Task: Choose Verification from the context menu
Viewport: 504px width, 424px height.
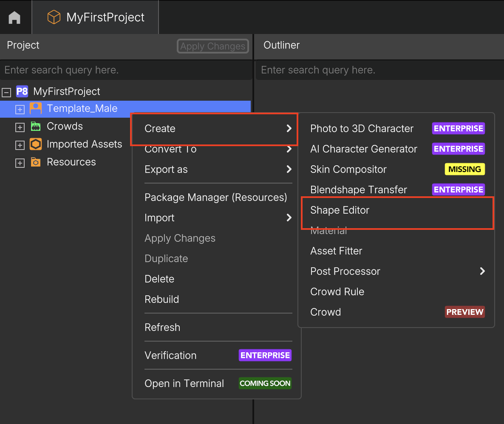Action: (x=217, y=355)
